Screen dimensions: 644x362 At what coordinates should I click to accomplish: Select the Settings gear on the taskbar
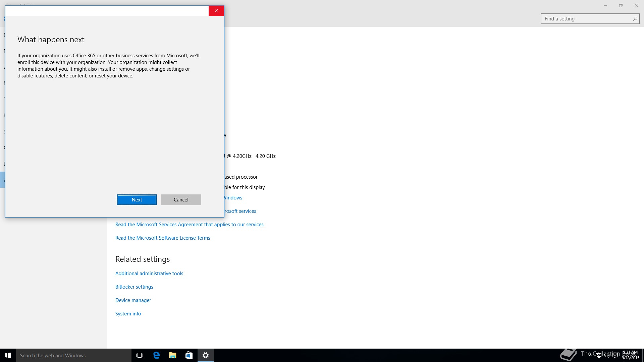pos(206,355)
